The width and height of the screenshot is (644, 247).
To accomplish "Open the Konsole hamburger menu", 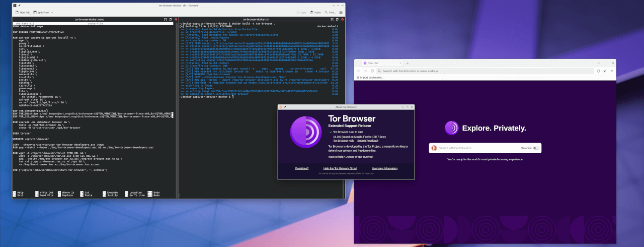I will [342, 12].
